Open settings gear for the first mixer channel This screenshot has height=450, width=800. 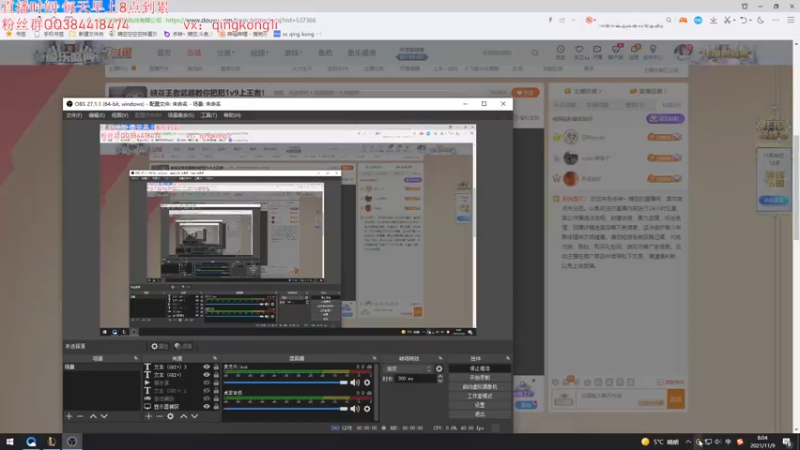(367, 382)
